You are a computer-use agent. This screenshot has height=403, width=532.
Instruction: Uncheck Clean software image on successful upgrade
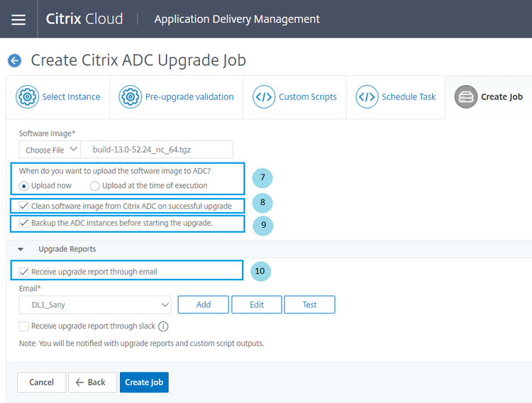coord(23,206)
